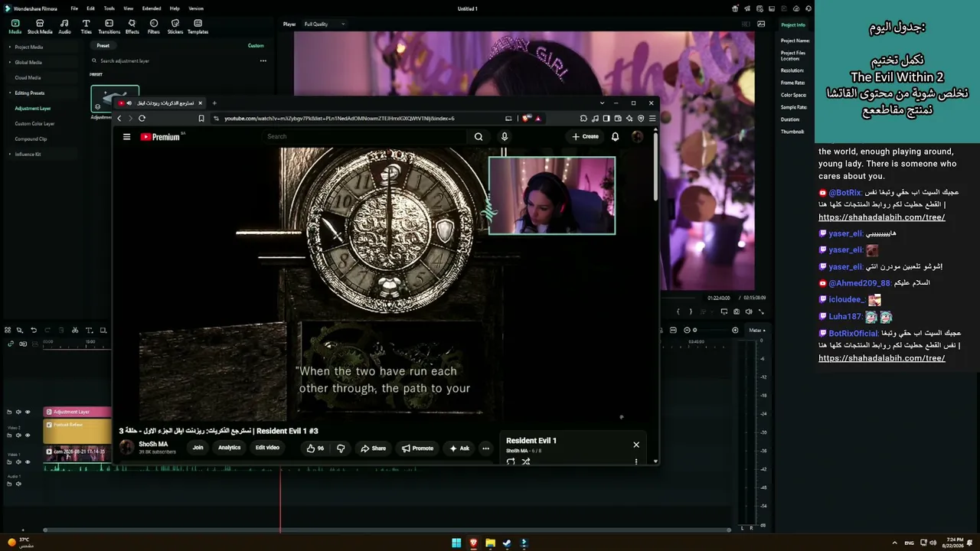This screenshot has width=980, height=551.
Task: Collapse the Editing Presets tree item
Action: [10, 93]
